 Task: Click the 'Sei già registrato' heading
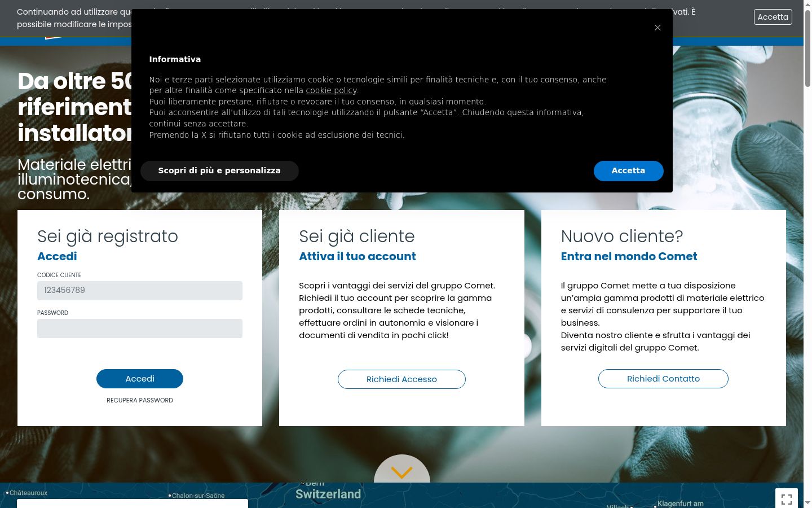coord(108,236)
